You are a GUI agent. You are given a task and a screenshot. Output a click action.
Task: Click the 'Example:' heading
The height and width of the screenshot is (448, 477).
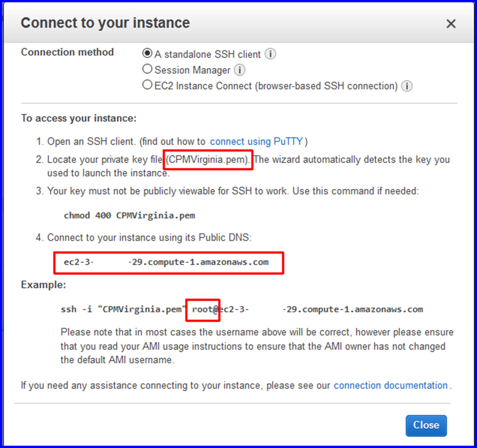coord(43,285)
